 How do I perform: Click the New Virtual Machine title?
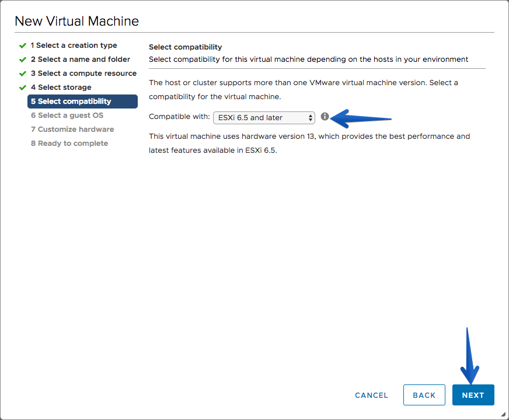click(x=76, y=21)
